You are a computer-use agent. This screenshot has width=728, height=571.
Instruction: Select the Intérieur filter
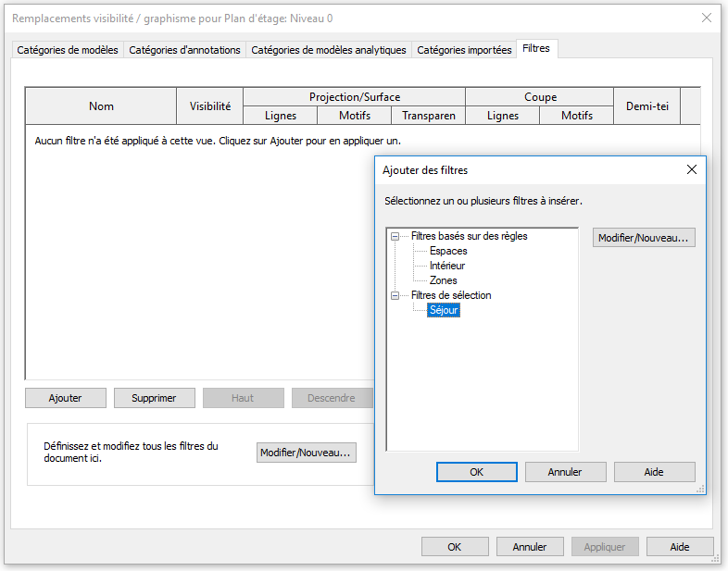pyautogui.click(x=447, y=266)
